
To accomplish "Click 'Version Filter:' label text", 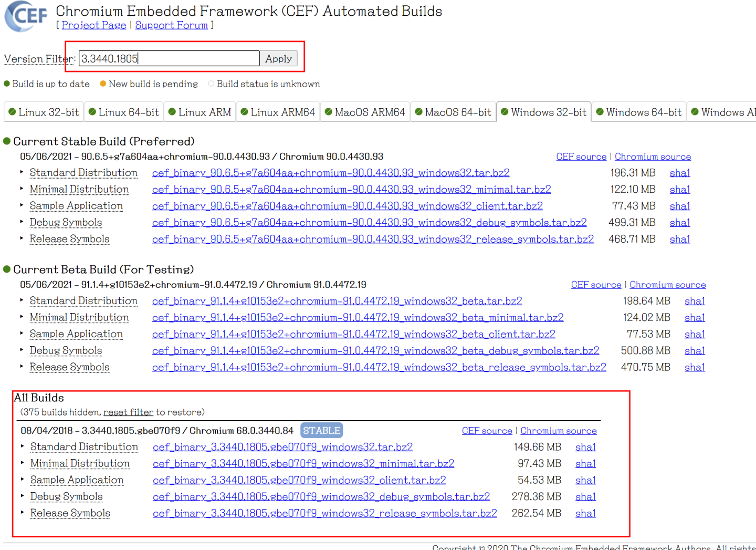I will click(40, 59).
